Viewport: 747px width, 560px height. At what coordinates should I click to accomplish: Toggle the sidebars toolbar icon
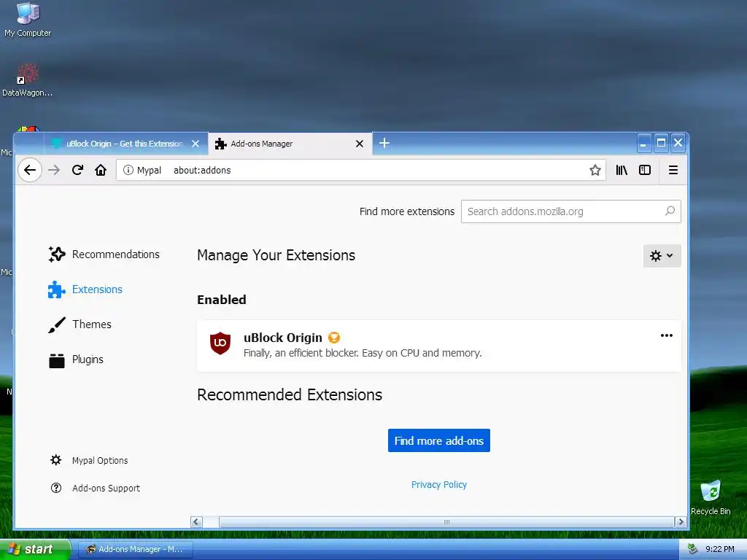click(645, 170)
